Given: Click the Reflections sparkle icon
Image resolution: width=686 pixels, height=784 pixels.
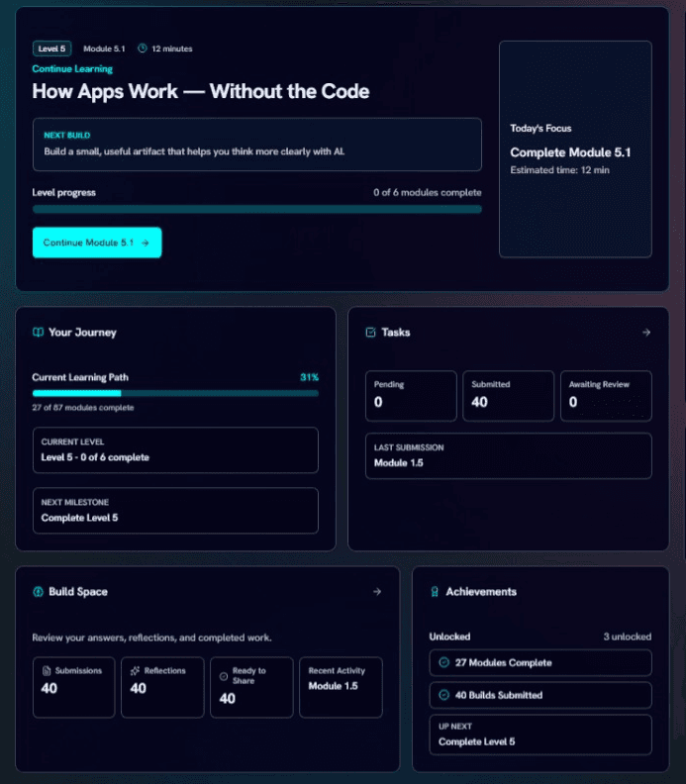Looking at the screenshot, I should click(x=135, y=670).
